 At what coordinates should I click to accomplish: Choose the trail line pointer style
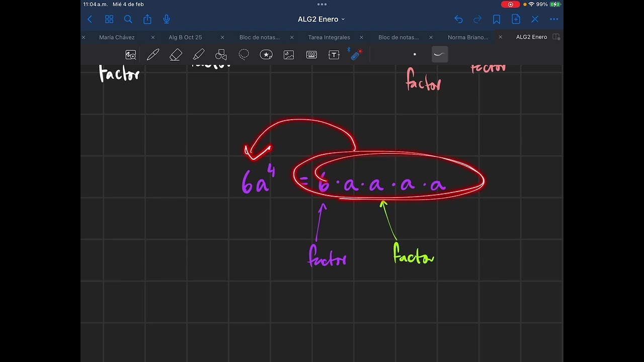440,54
